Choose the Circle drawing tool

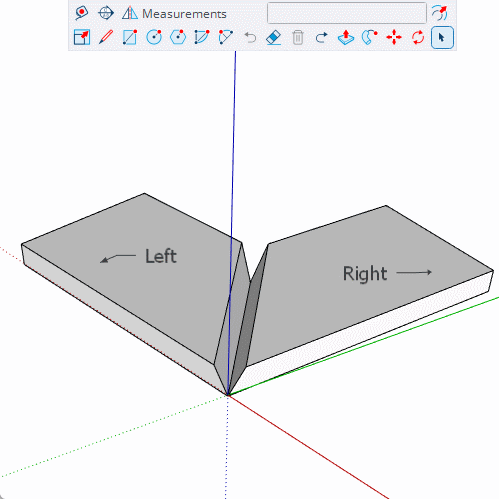pos(154,37)
